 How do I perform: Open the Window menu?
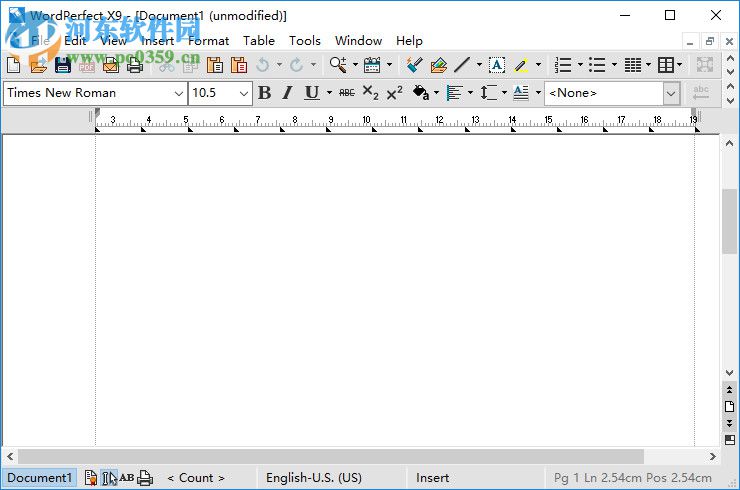point(358,41)
